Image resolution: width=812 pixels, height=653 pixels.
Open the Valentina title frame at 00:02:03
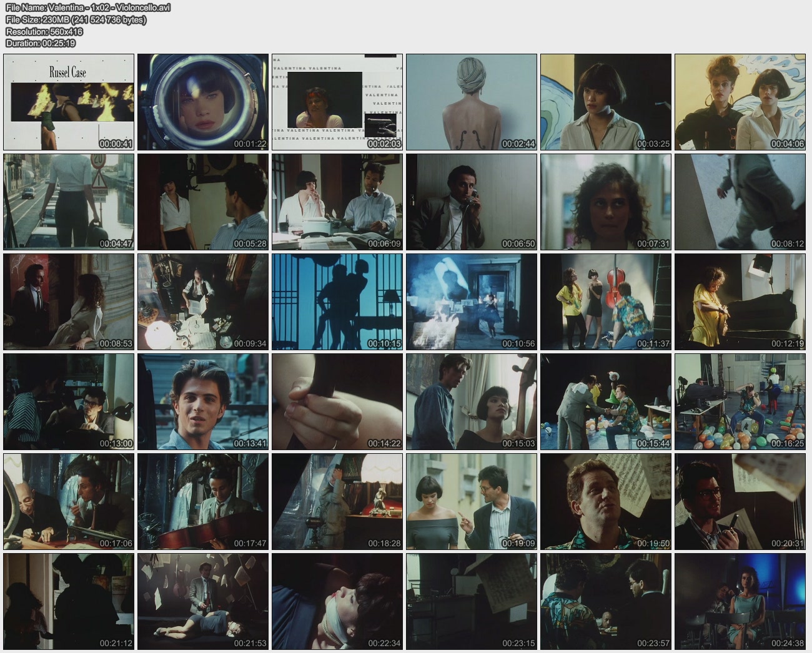(337, 102)
